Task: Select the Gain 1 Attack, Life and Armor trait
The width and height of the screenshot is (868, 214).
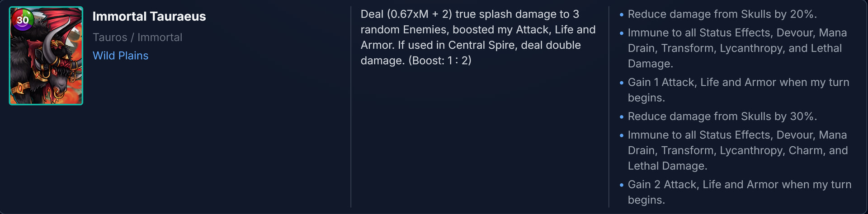Action: [x=738, y=90]
